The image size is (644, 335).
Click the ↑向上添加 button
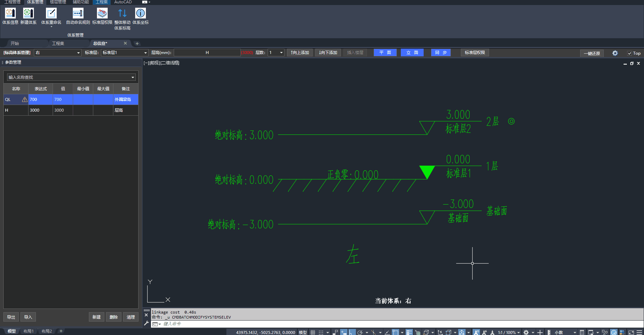click(300, 53)
